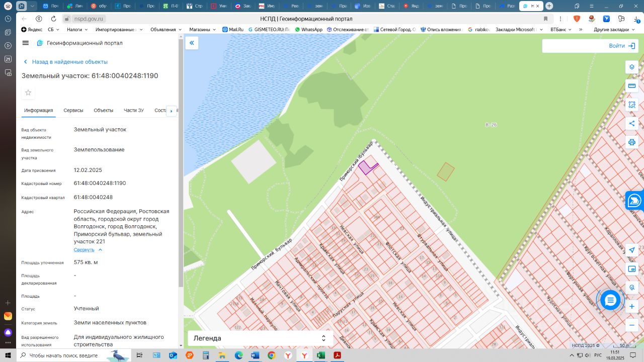Zoom in on the map
The image size is (644, 362).
tap(632, 306)
